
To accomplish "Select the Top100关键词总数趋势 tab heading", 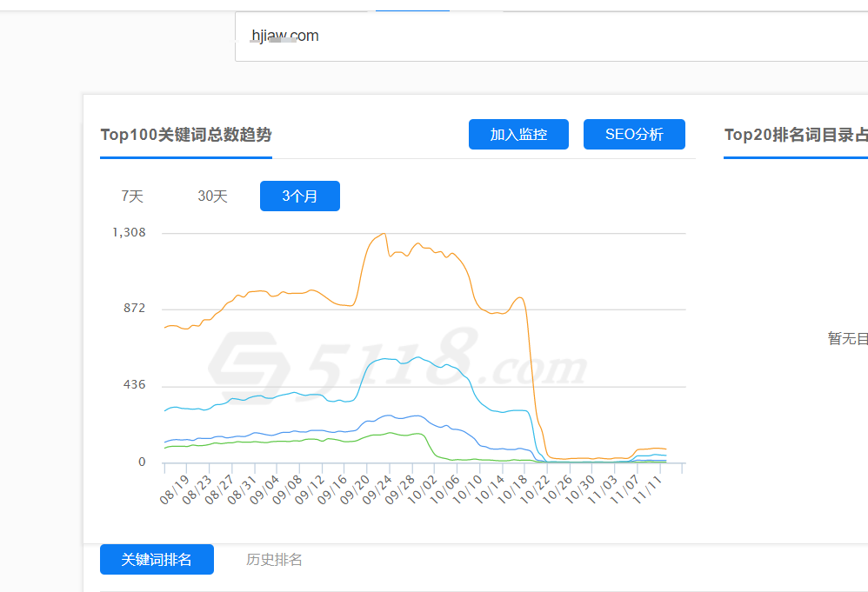I will 186,135.
